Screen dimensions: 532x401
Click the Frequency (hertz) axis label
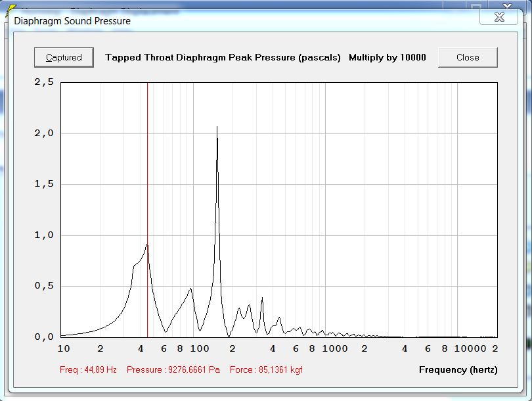458,369
